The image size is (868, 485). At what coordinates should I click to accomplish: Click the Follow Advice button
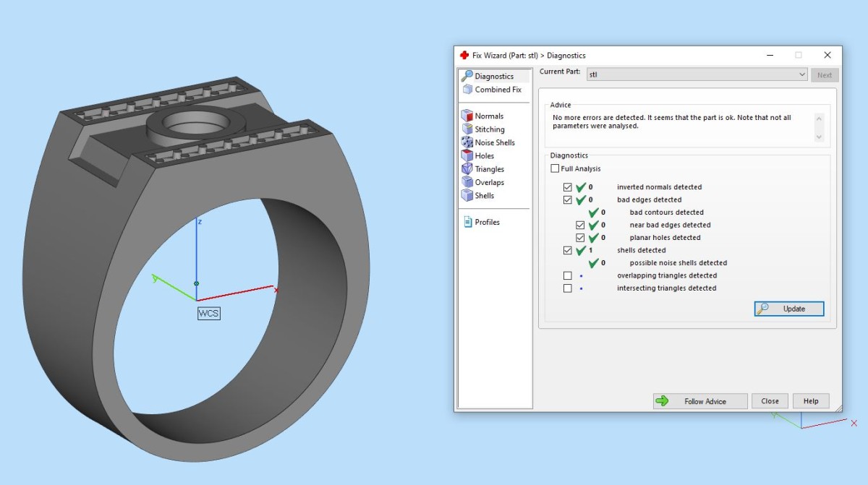click(x=699, y=401)
